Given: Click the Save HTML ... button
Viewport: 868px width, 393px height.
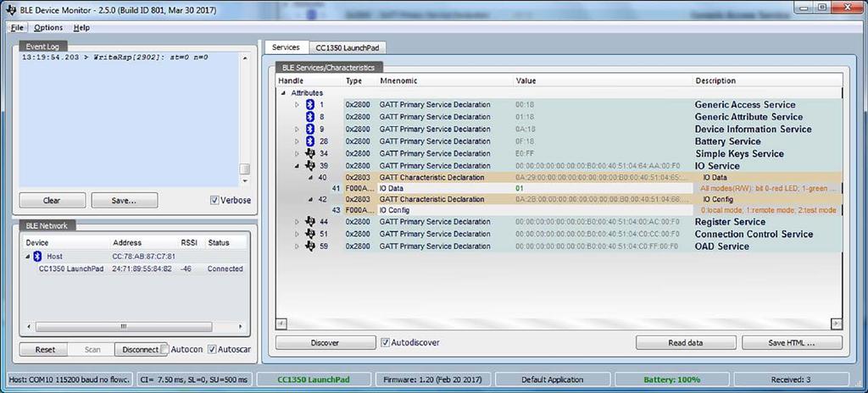Looking at the screenshot, I should tap(792, 343).
